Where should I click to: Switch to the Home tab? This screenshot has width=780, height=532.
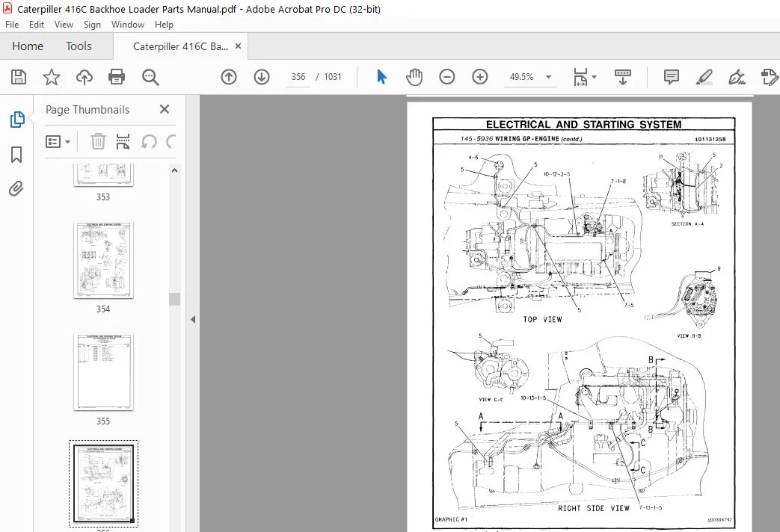click(28, 46)
